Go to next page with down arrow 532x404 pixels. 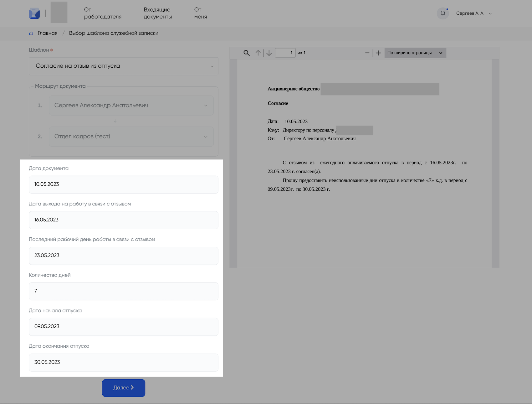tap(269, 53)
